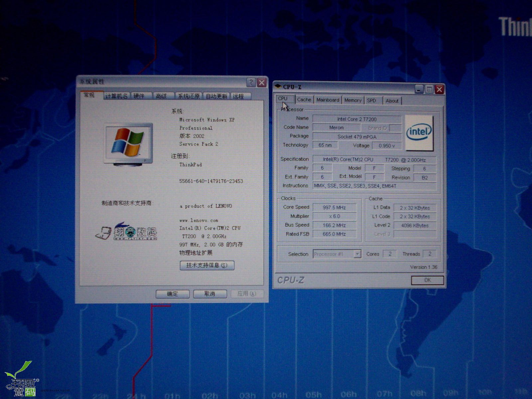Click the 技术支持信息(S) button
The height and width of the screenshot is (399, 532).
pos(207,265)
